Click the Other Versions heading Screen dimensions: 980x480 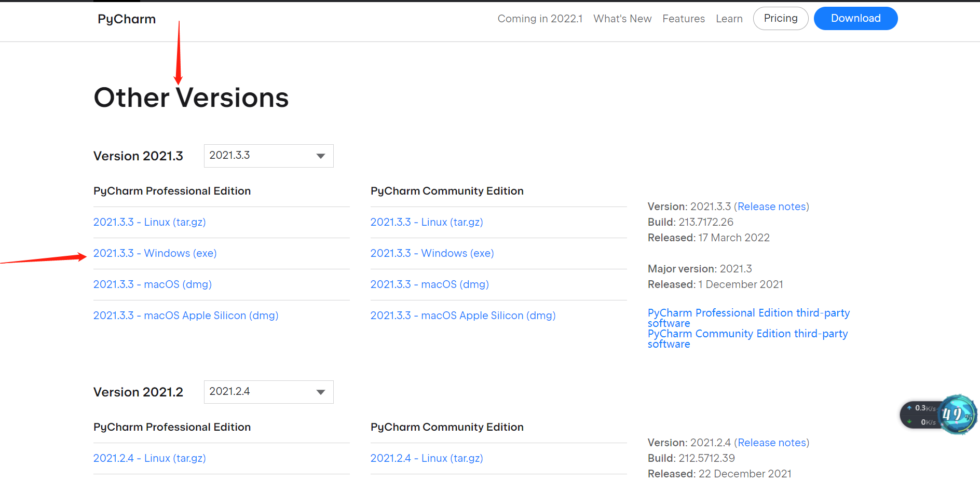point(191,98)
